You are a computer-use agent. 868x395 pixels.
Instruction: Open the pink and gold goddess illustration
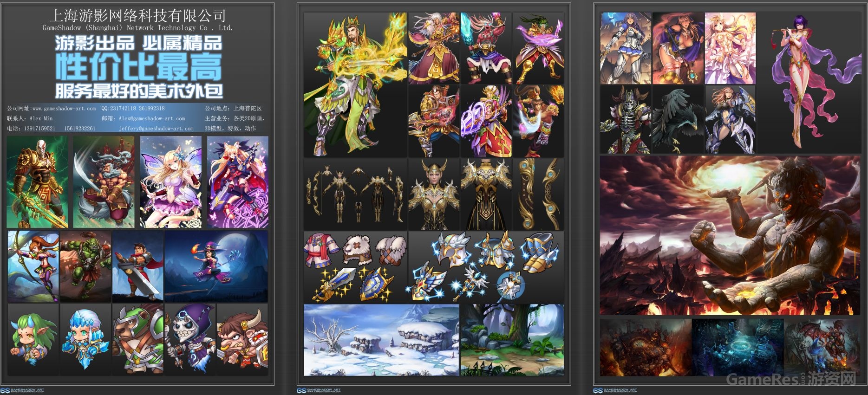[x=730, y=48]
